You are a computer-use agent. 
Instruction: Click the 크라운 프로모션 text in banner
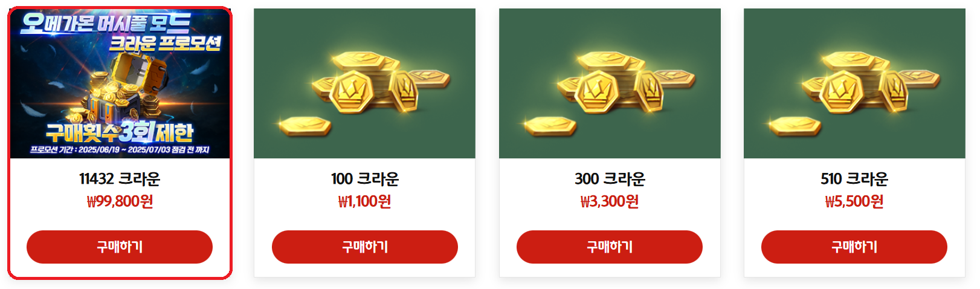(x=166, y=44)
